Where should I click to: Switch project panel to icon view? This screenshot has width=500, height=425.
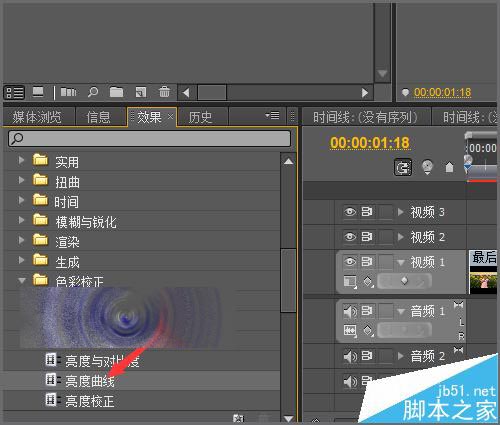pyautogui.click(x=38, y=92)
